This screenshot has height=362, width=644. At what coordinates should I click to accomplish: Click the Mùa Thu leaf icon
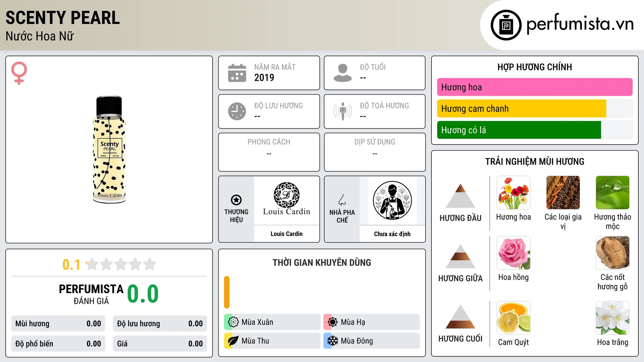point(233,341)
